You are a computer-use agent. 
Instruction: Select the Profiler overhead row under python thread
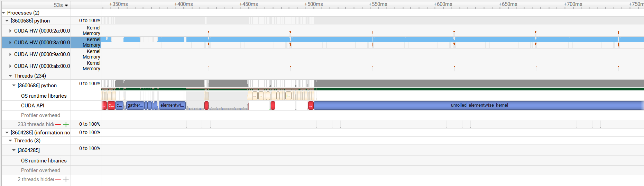(40, 115)
